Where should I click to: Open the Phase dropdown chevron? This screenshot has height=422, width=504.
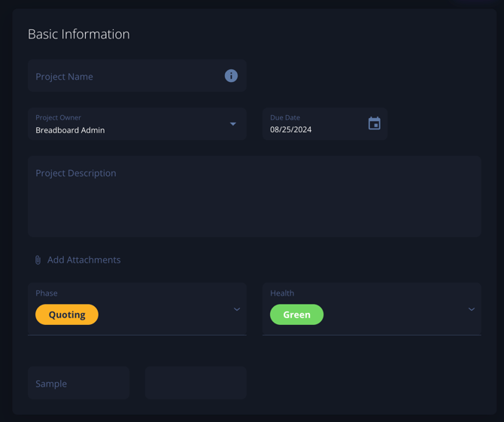point(236,309)
